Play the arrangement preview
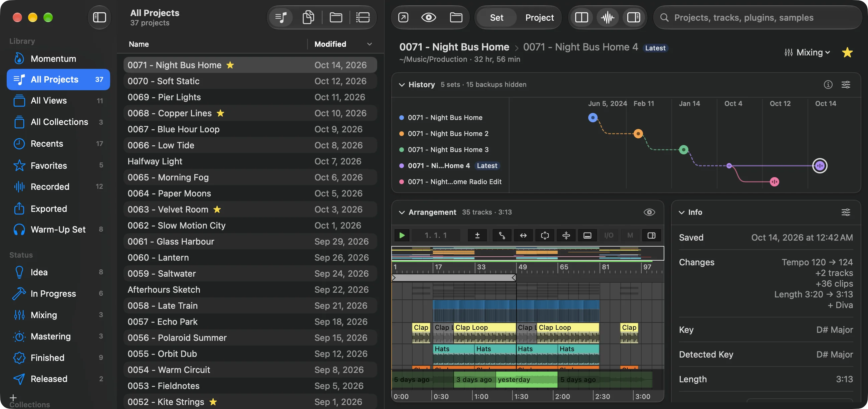The image size is (868, 409). click(x=402, y=235)
